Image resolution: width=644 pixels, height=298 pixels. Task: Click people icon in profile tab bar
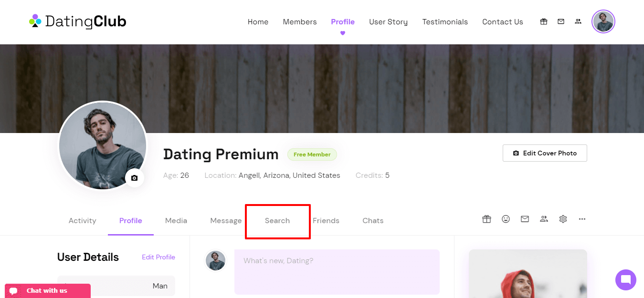544,219
